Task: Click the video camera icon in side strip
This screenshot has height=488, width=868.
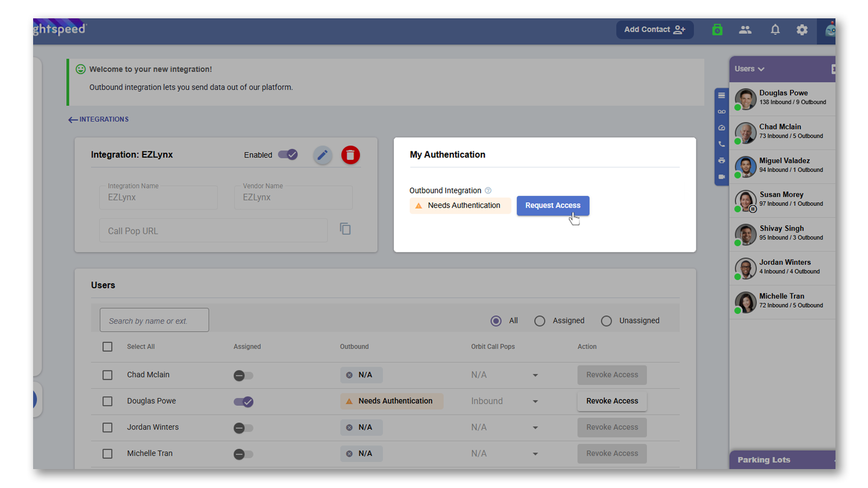Action: coord(721,177)
